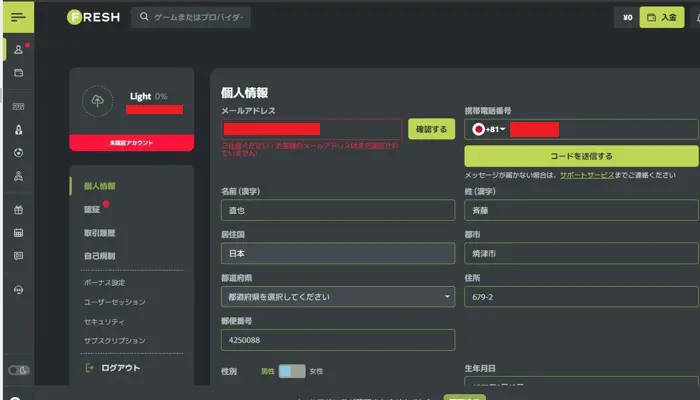Click the game search field

(x=191, y=17)
